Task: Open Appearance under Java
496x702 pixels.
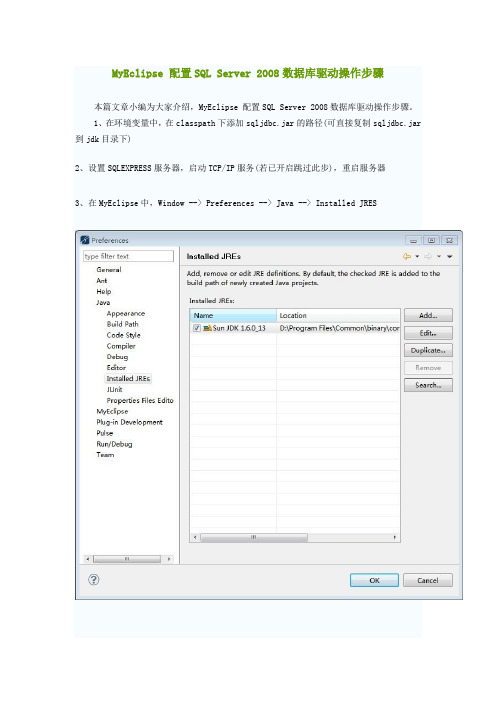Action: coord(126,313)
